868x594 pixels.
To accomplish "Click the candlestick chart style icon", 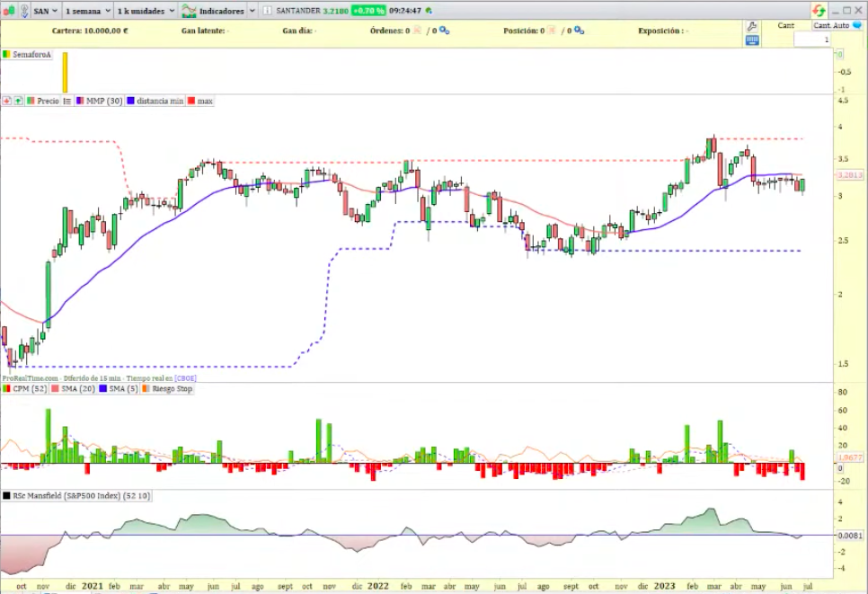I will (9, 11).
